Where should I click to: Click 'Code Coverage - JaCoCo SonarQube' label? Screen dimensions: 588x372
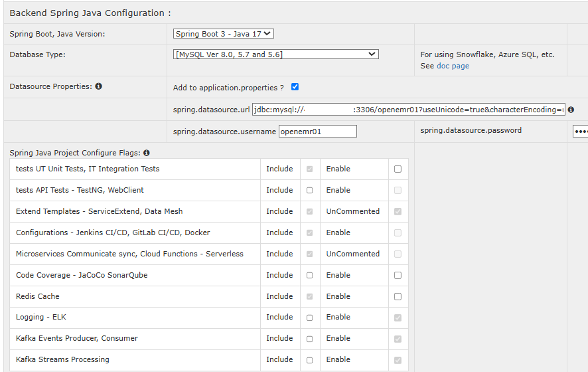point(82,275)
